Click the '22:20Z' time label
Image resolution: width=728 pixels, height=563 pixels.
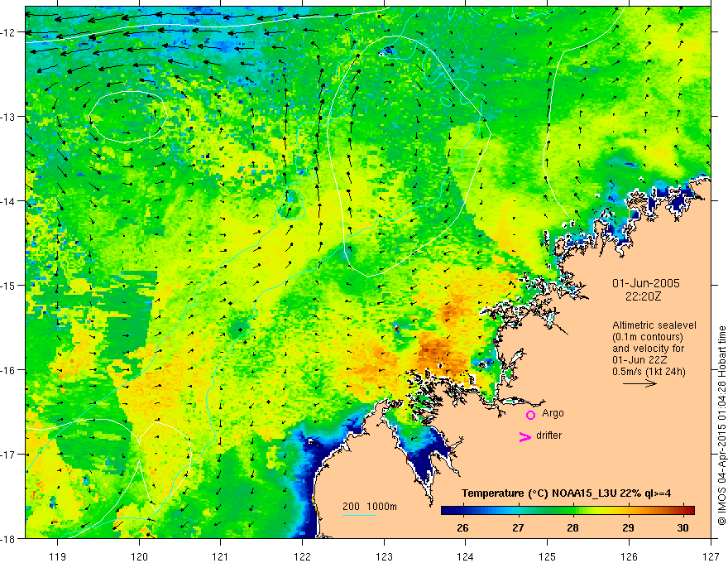[643, 296]
